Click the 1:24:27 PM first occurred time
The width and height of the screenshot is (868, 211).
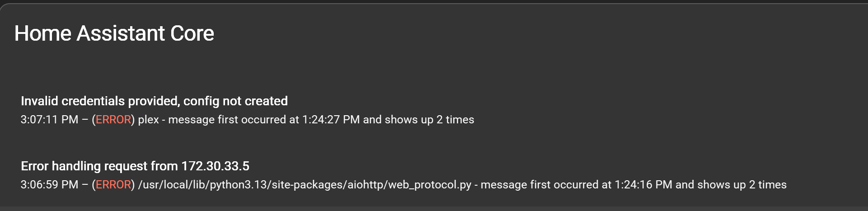331,120
